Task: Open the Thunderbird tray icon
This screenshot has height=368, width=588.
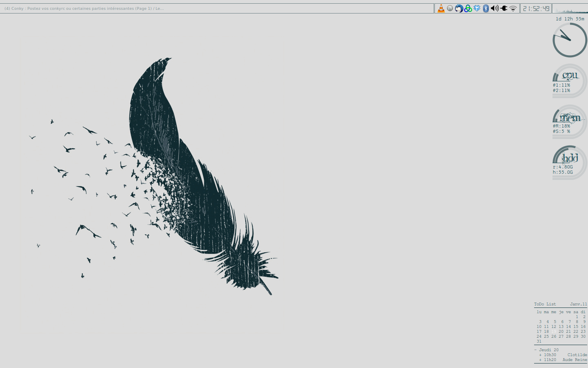Action: pos(459,9)
